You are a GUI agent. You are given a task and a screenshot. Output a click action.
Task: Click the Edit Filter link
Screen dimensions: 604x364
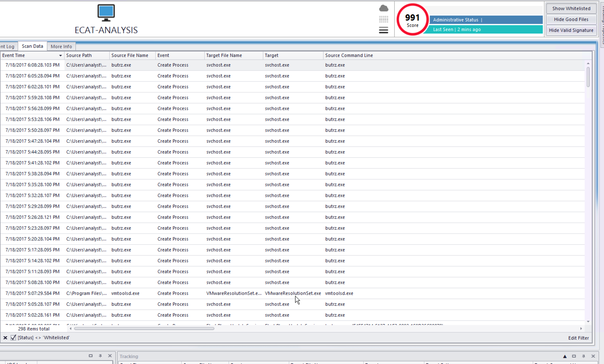(578, 338)
